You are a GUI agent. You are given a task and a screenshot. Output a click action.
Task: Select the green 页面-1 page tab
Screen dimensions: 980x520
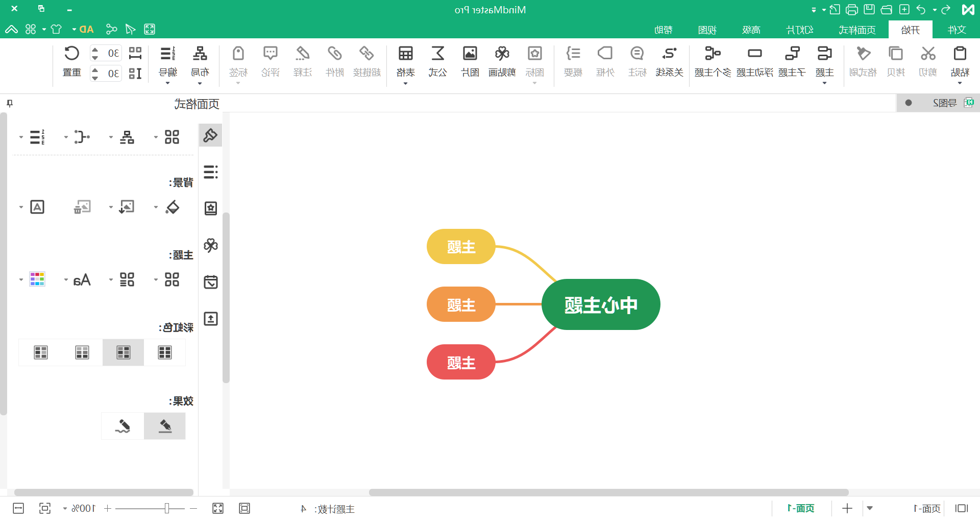pyautogui.click(x=801, y=508)
